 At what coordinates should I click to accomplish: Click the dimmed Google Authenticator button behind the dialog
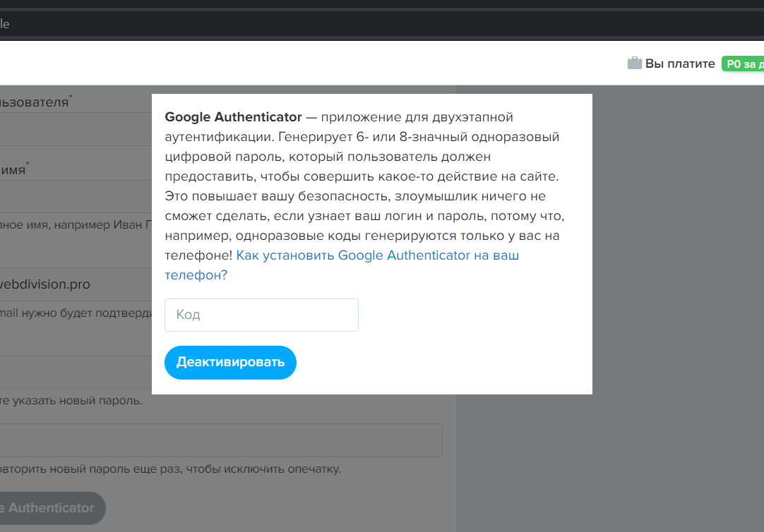tap(49, 508)
